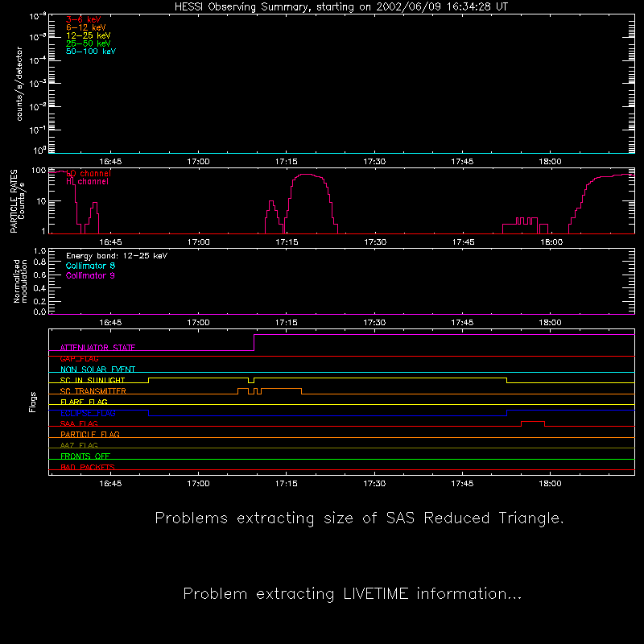The width and height of the screenshot is (644, 644).
Task: Click the green 25-50 keV legend entry
Action: 88,43
